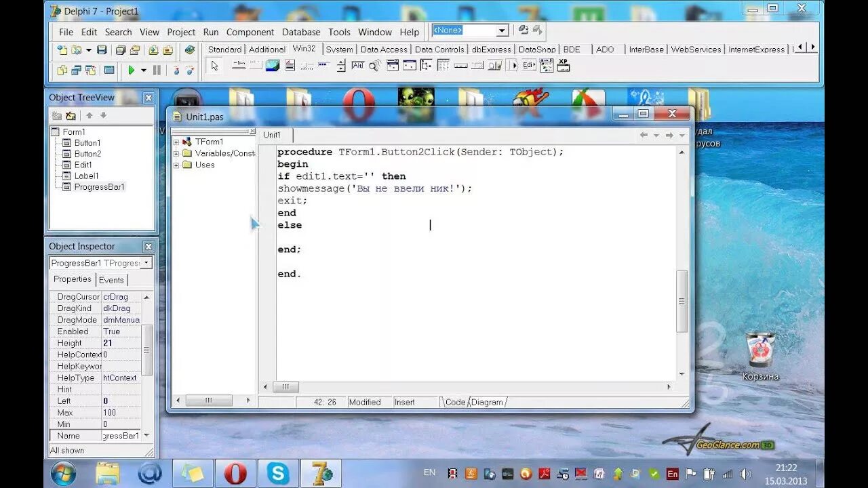Click the Step Over debug icon

(190, 70)
